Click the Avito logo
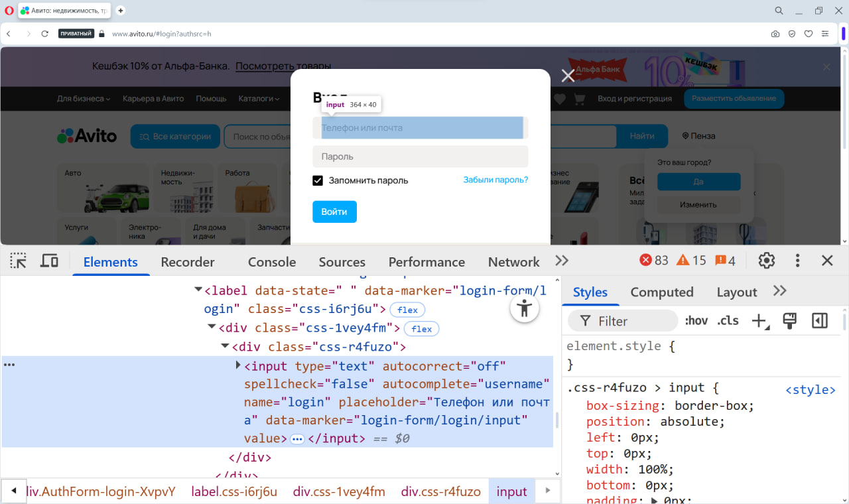Screen dimensions: 849x504 click(x=87, y=136)
